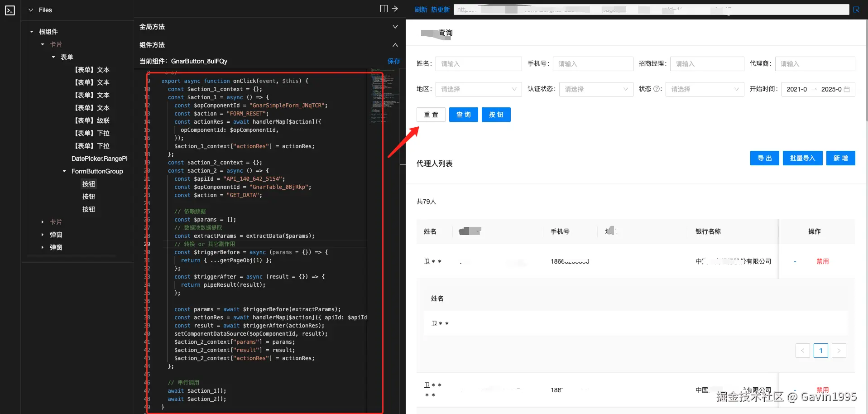Screen dimensions: 868x414
Task: Collapse the 组件方法 section with its chevron
Action: click(x=395, y=45)
